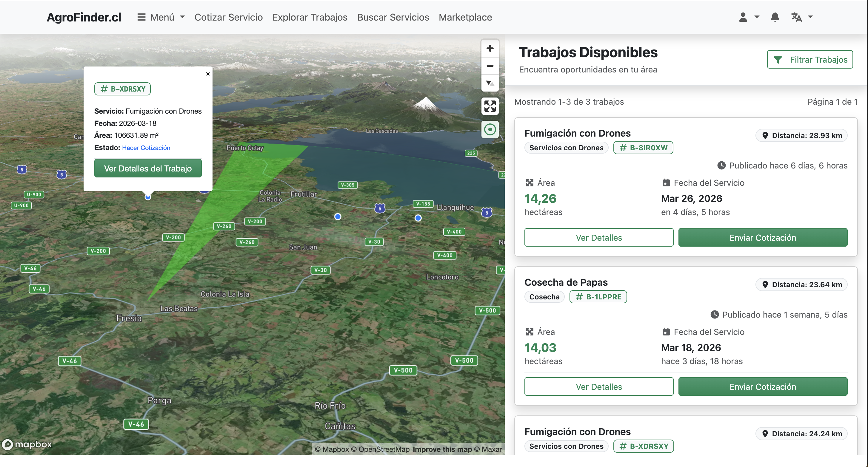The width and height of the screenshot is (868, 467).
Task: Open the Menú dropdown
Action: [x=161, y=17]
